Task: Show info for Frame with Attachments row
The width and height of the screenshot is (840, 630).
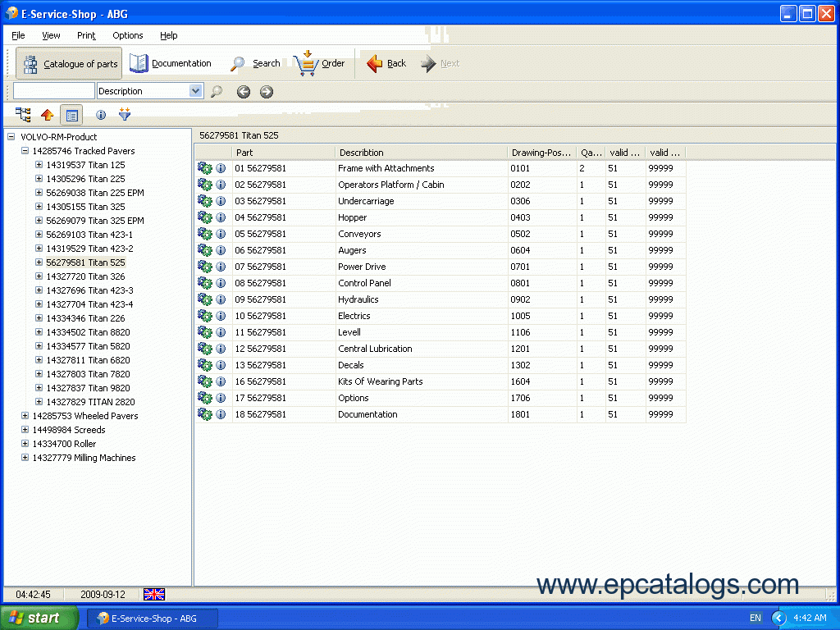Action: point(221,168)
